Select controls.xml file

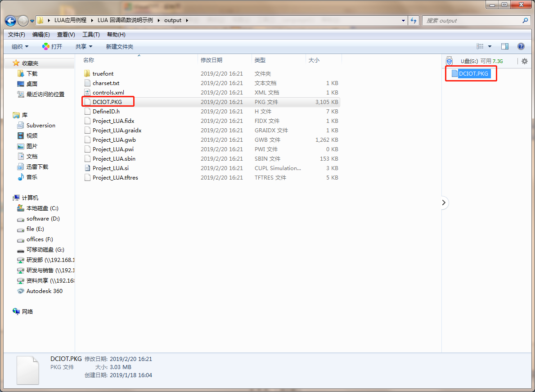point(108,92)
